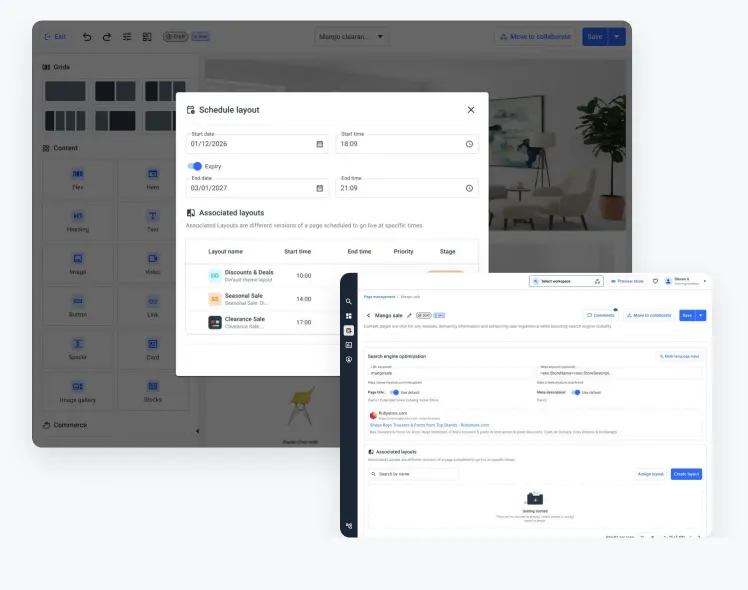748x590 pixels.
Task: Click Move to collaborate in the editor toolbar
Action: coord(535,37)
